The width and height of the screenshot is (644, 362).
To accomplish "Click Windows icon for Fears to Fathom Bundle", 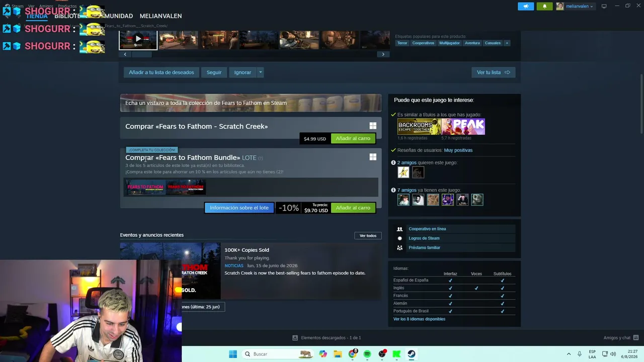I will (x=373, y=157).
